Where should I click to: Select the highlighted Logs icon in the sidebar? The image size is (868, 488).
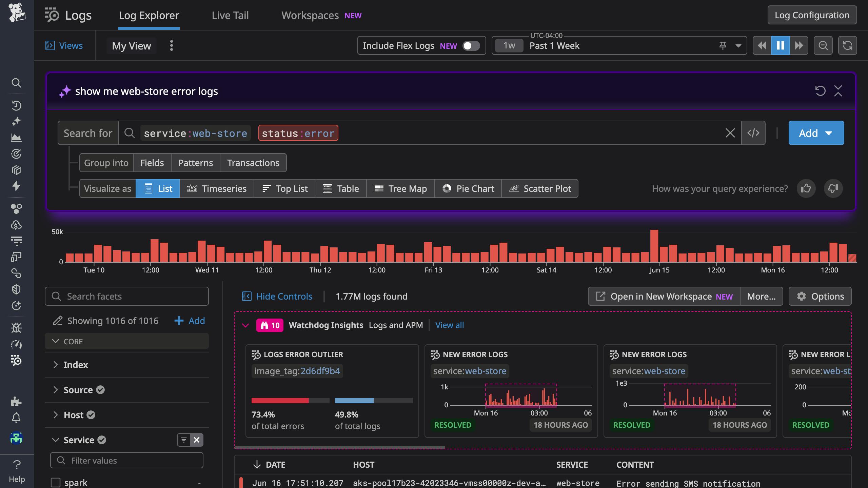click(16, 361)
